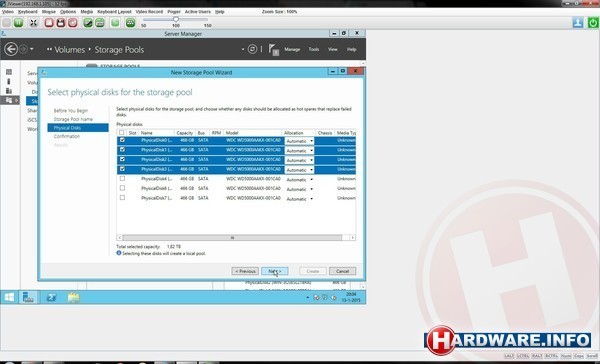Open the notifications flag icon
The height and width of the screenshot is (364, 600).
274,49
